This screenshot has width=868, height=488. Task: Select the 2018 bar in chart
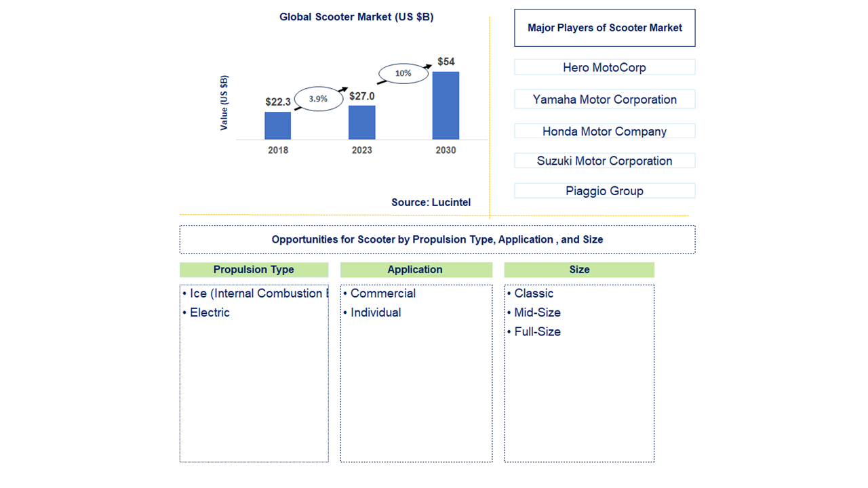[278, 125]
